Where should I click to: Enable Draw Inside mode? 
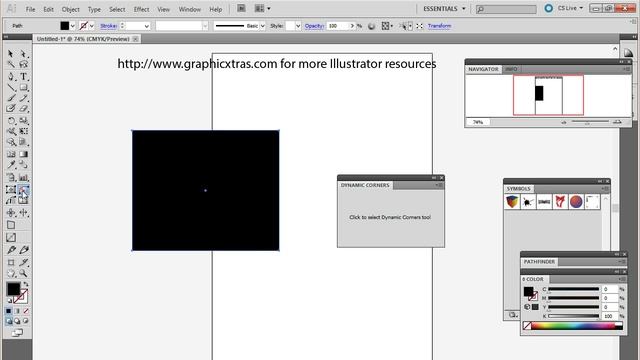(x=26, y=321)
